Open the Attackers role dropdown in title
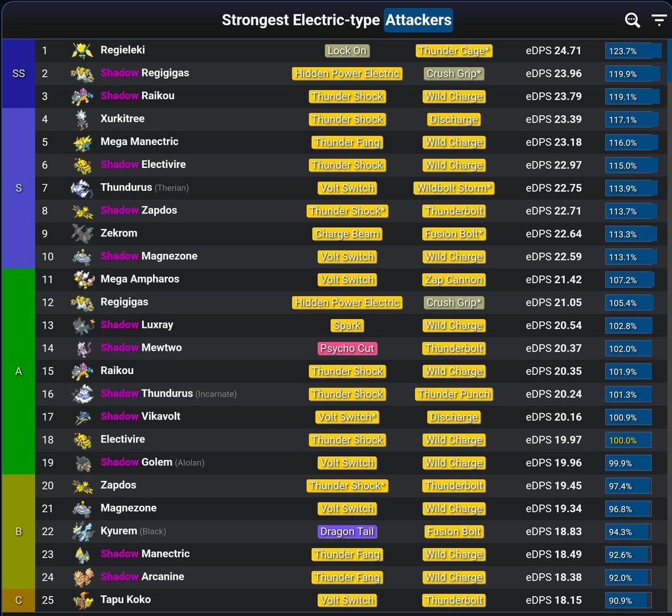 (418, 21)
